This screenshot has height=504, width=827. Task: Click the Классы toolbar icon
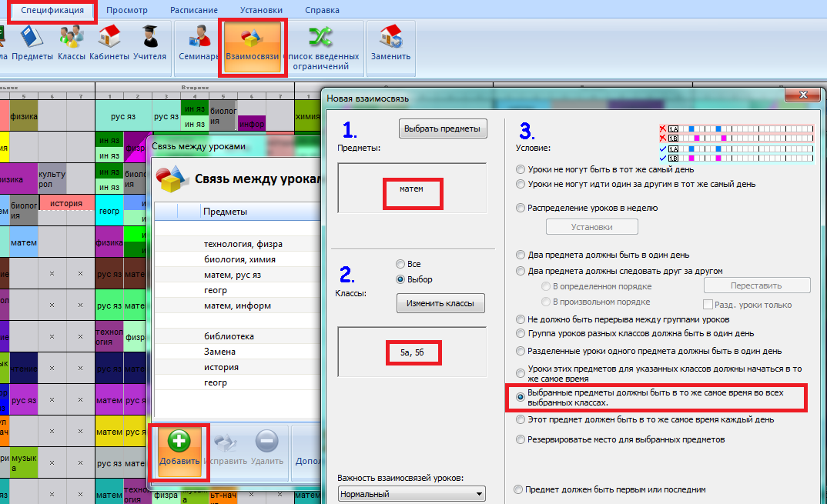coord(71,43)
